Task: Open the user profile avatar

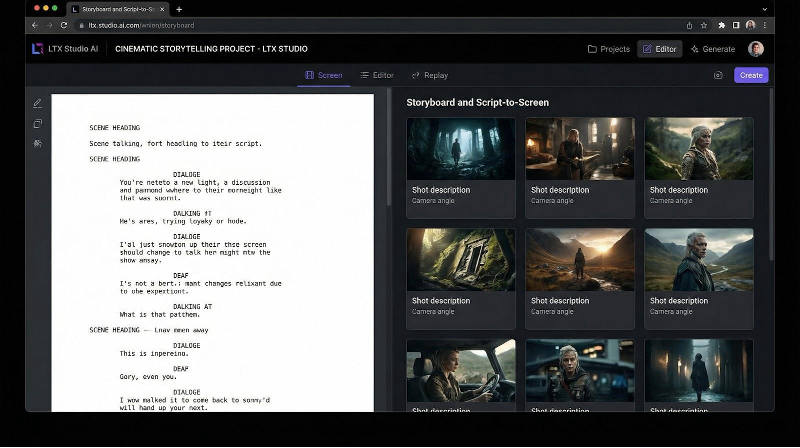Action: pos(756,48)
